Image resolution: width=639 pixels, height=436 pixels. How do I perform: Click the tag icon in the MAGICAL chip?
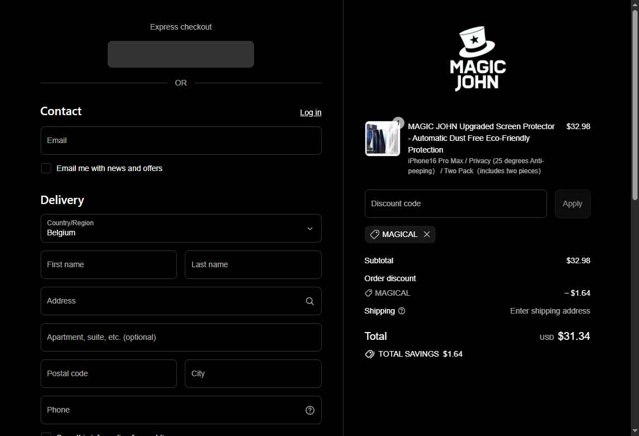(x=375, y=234)
